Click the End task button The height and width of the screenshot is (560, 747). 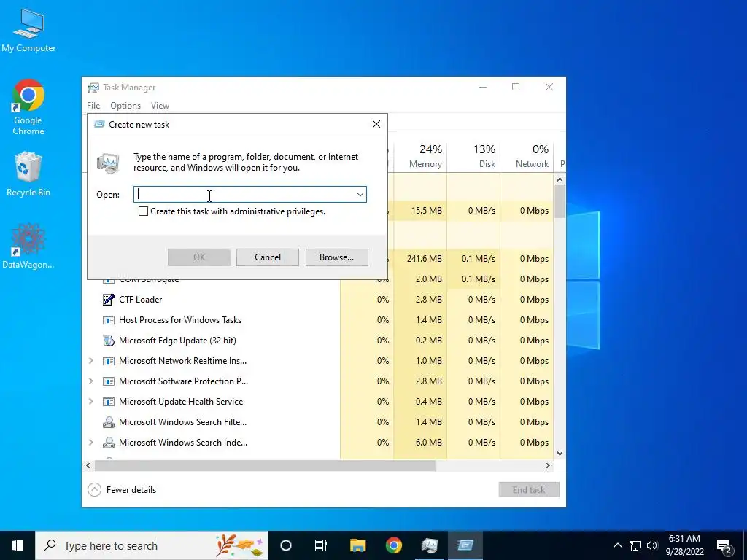529,490
